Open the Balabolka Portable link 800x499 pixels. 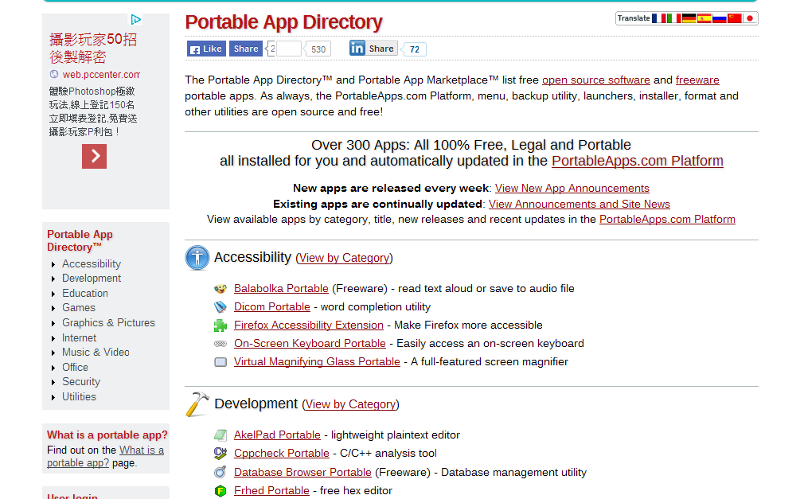[281, 288]
